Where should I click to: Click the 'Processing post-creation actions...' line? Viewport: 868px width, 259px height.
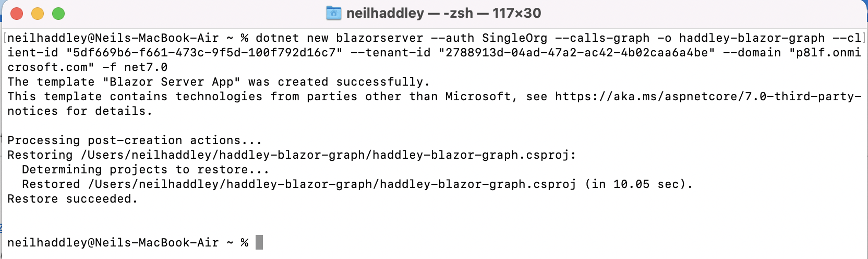[135, 140]
